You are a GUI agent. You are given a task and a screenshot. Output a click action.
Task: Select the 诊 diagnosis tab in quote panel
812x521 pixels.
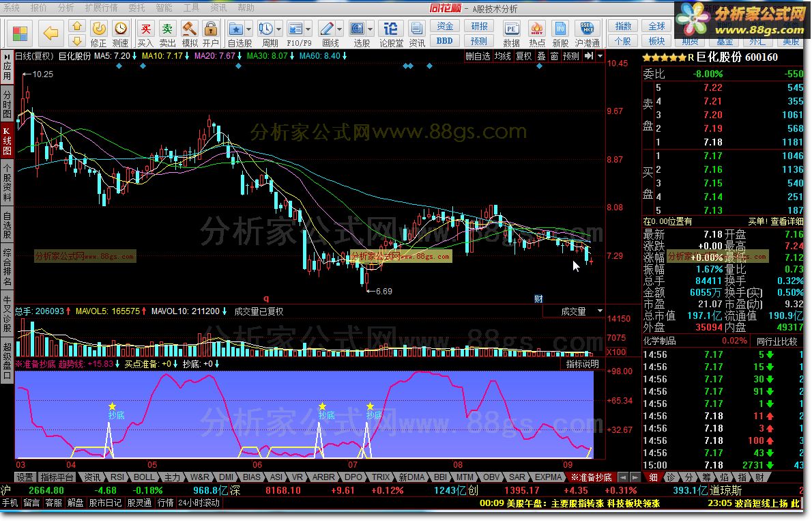(x=671, y=477)
